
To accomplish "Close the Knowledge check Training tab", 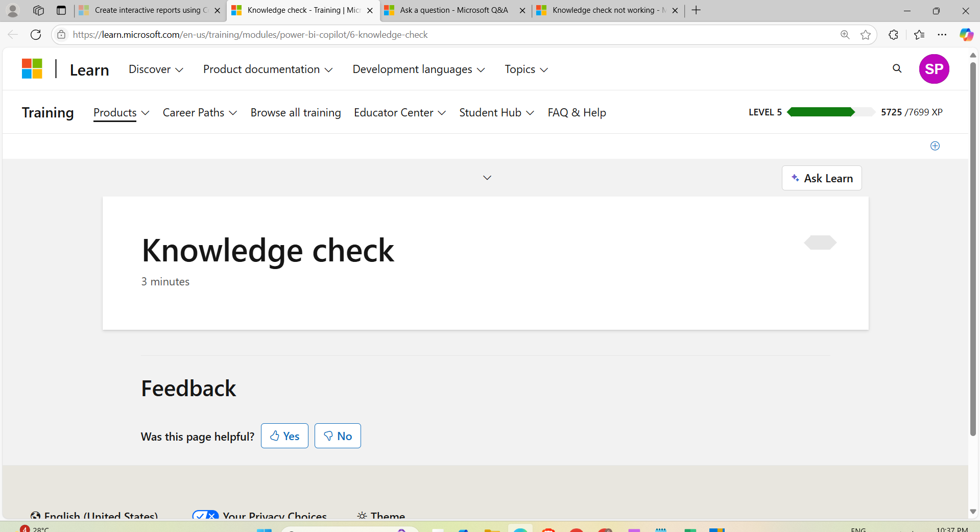I will pos(370,10).
